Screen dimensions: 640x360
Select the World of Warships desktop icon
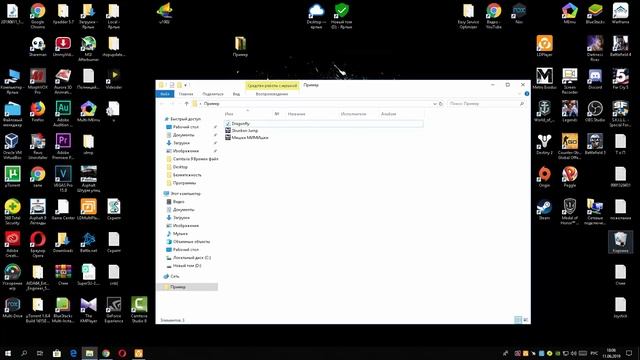pyautogui.click(x=544, y=111)
